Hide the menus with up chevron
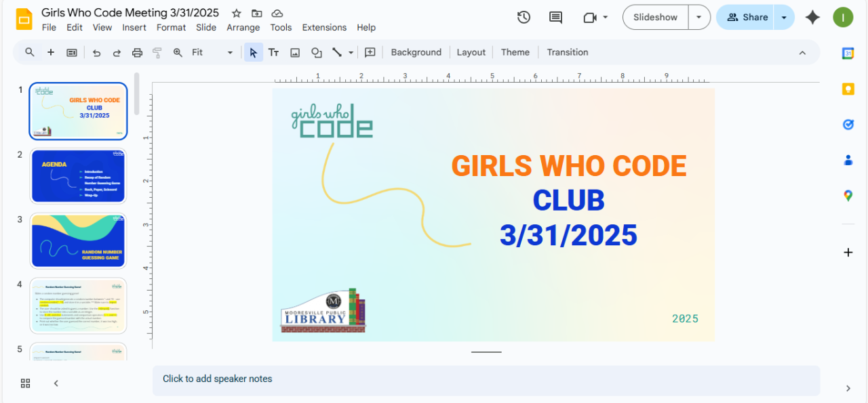 coord(802,52)
